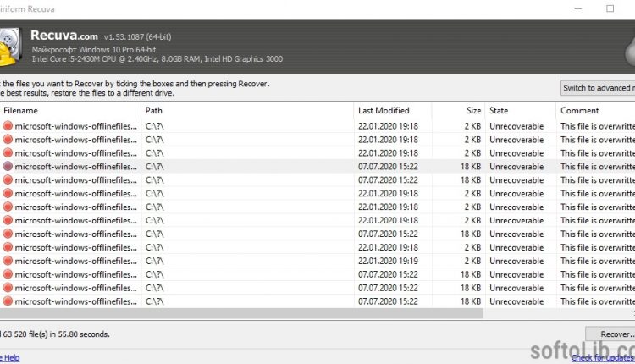Click the highlighted row's filename text
The image size is (635, 364).
coord(75,167)
